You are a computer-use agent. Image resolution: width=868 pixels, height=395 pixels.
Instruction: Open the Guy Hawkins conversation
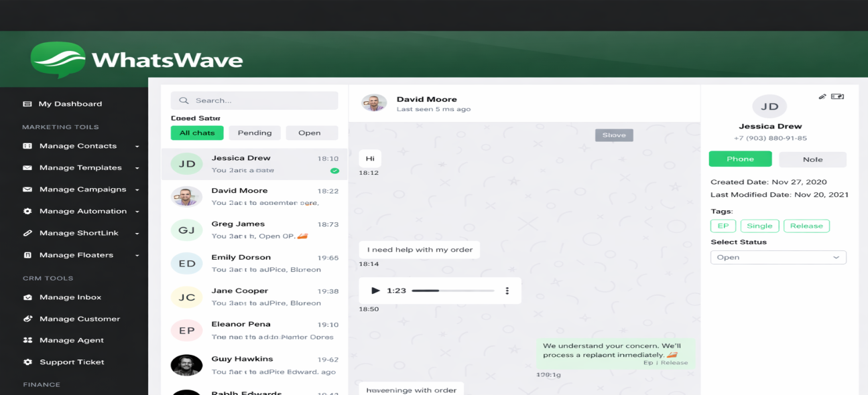pyautogui.click(x=255, y=365)
